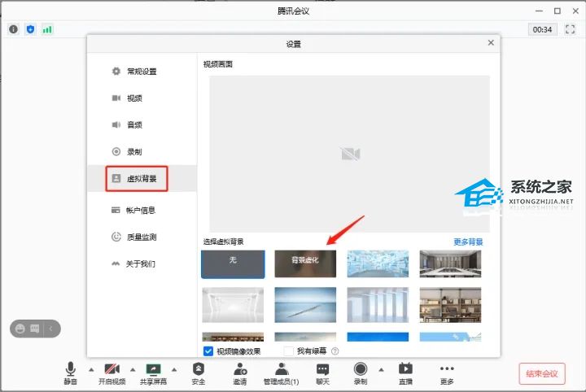Screen dimensions: 586x392
Task: Click the emoji reaction icon
Action: point(20,329)
